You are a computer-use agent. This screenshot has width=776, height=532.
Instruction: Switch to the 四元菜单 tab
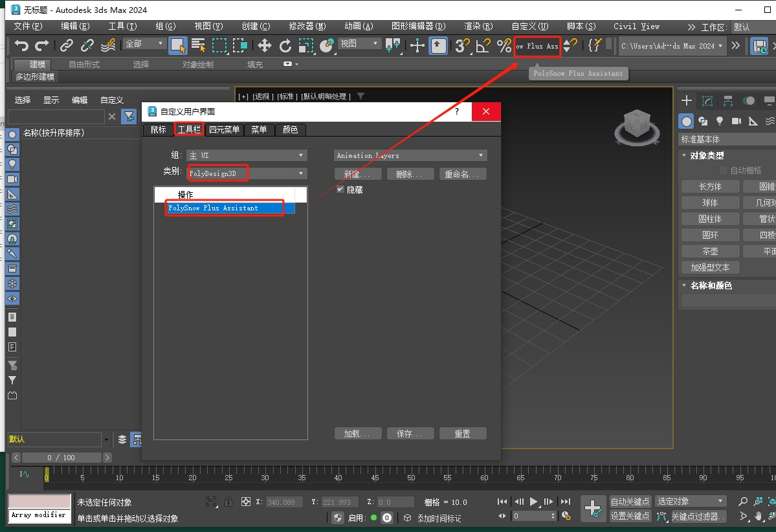[224, 129]
